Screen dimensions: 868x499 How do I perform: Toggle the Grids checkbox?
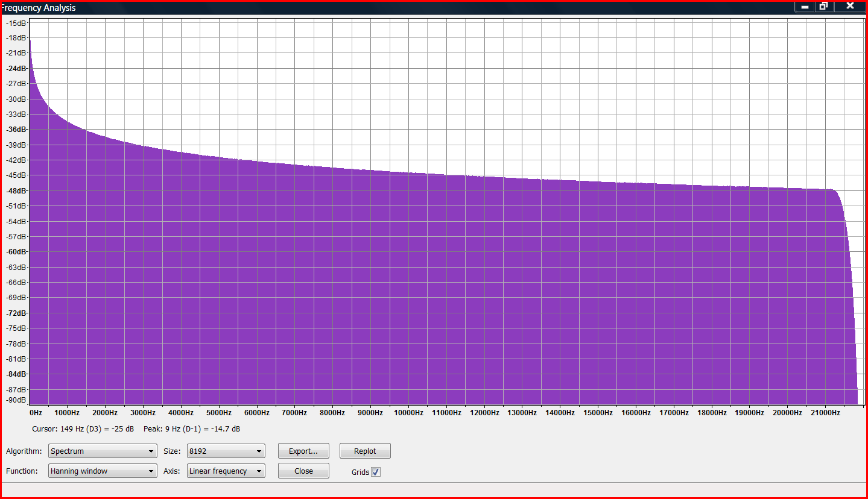pos(376,472)
